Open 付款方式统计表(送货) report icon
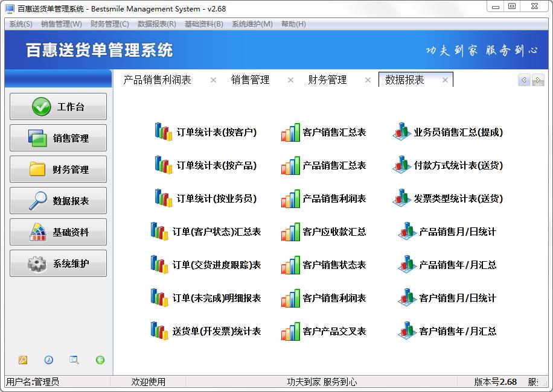Viewport: 553px width, 392px height. [401, 165]
